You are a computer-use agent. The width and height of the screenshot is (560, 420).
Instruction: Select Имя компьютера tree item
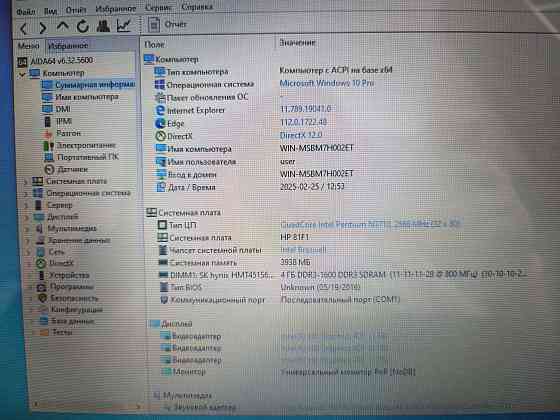point(80,97)
